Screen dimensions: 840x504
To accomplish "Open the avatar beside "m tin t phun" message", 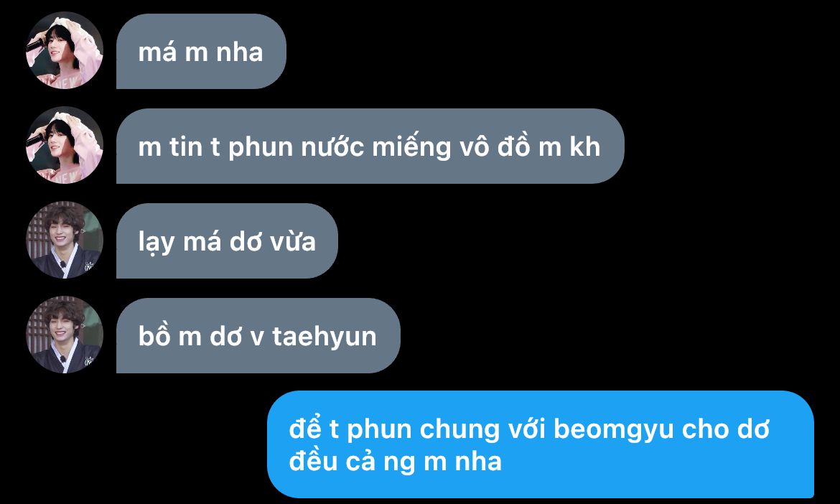I will (65, 145).
